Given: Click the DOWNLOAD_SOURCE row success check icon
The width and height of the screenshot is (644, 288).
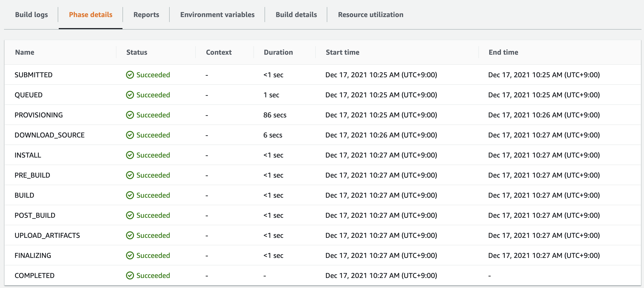Looking at the screenshot, I should [130, 135].
